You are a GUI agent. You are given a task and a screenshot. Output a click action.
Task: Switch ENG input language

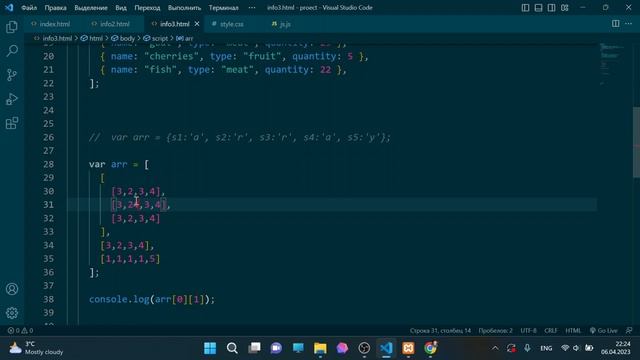[546, 348]
